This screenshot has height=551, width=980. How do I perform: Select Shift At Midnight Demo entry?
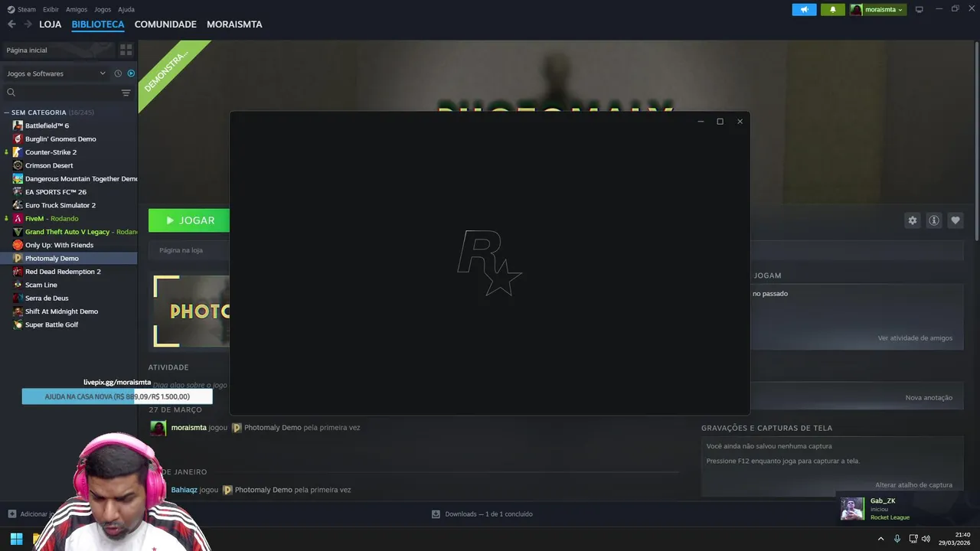pos(69,311)
